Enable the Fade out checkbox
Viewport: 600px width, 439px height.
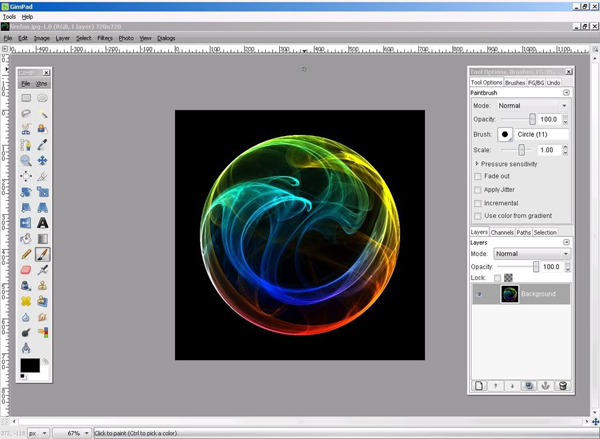coord(478,176)
